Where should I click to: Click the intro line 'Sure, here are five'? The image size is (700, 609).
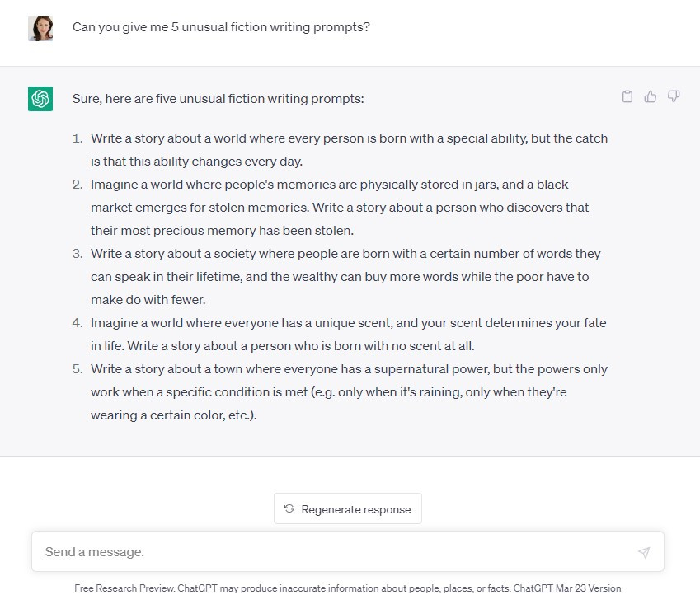(x=218, y=99)
